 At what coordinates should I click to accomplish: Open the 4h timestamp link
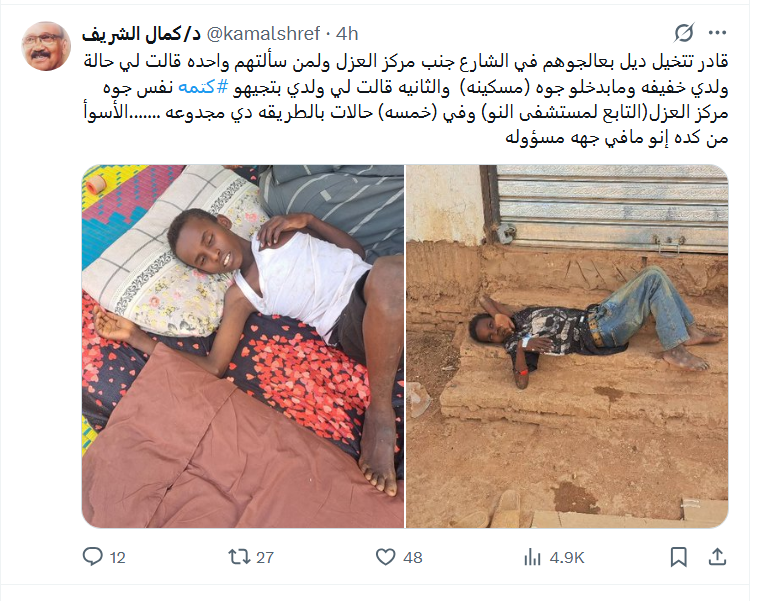347,34
